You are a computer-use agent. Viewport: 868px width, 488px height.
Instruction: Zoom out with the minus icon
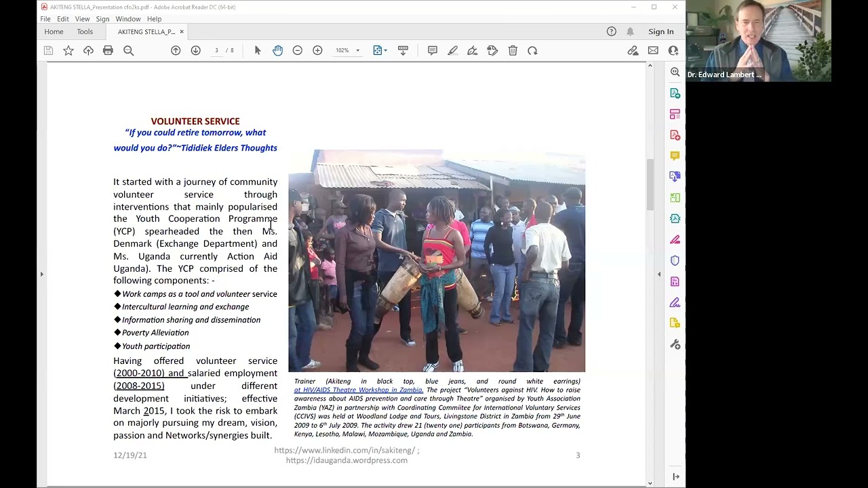tap(297, 51)
